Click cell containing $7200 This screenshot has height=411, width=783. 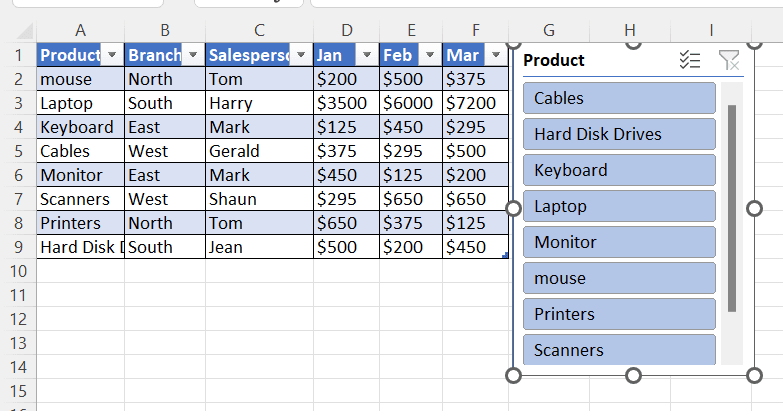point(475,103)
